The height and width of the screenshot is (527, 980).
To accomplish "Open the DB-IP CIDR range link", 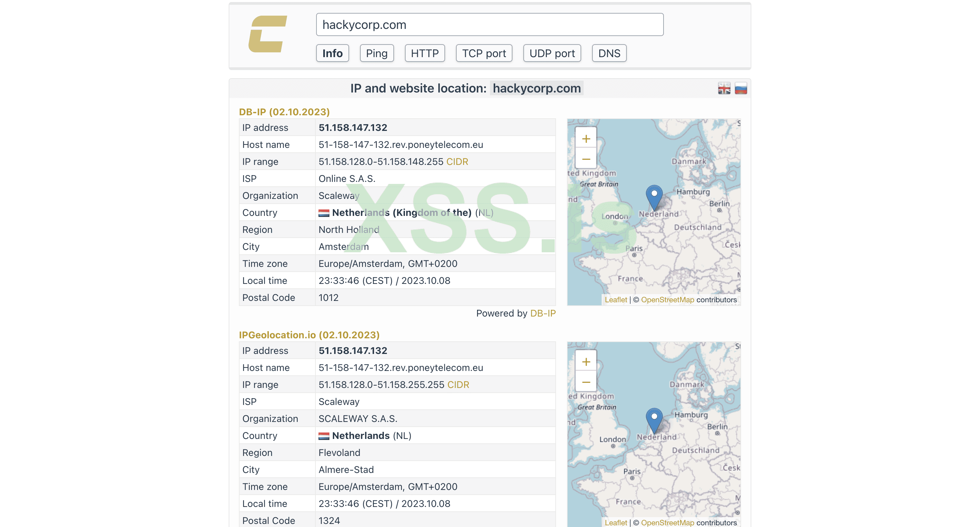I will click(x=457, y=161).
